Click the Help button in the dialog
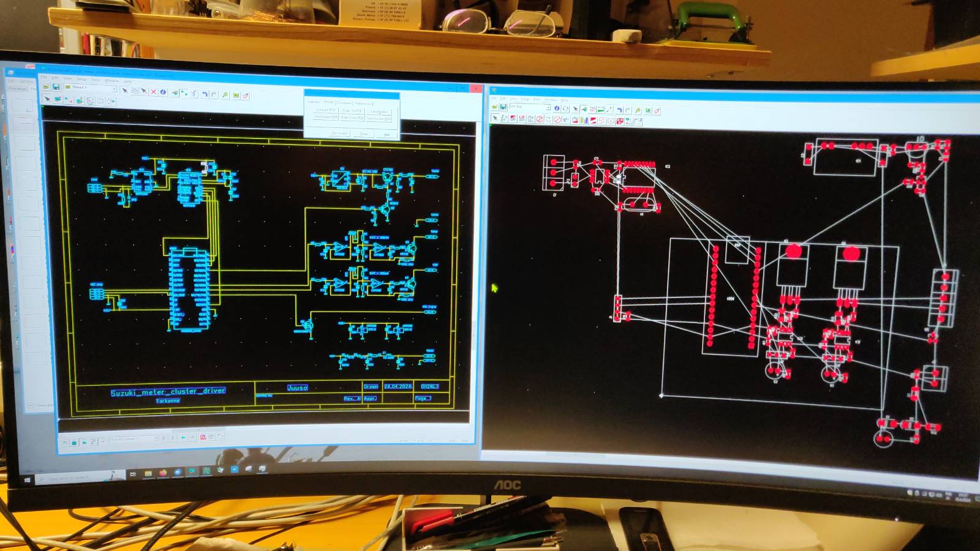 [386, 134]
